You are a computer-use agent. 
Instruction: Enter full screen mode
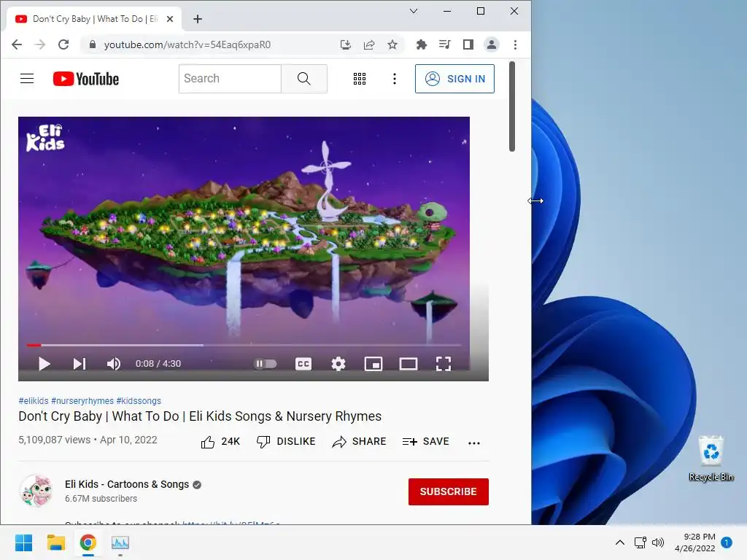[x=444, y=364]
